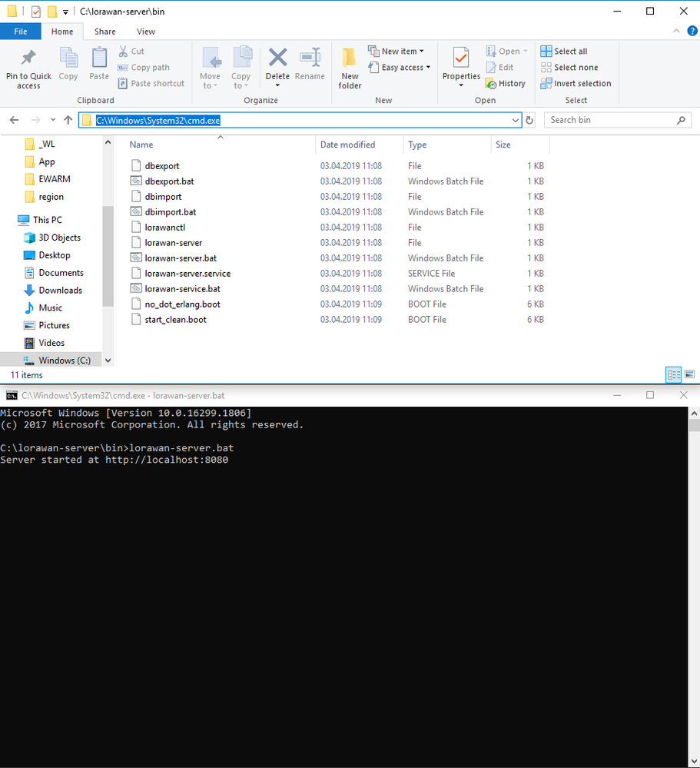
Task: Switch to the Home tab
Action: pyautogui.click(x=62, y=32)
